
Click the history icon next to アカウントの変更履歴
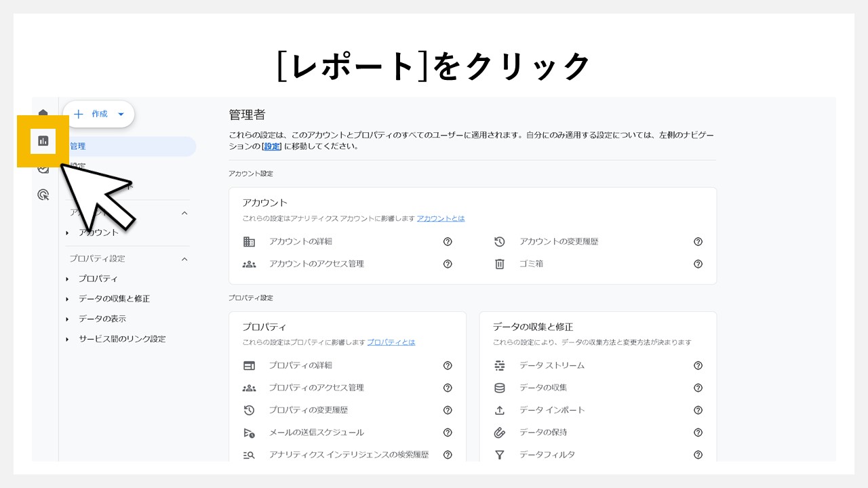tap(500, 241)
